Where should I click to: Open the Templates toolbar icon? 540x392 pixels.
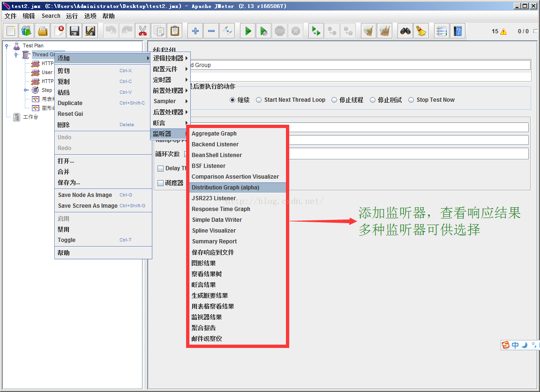(x=27, y=31)
